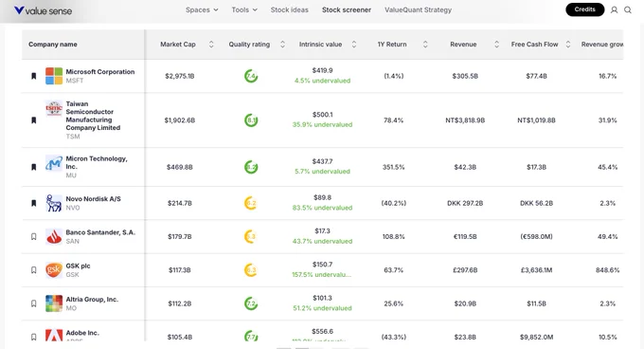The height and width of the screenshot is (349, 644).
Task: Click the Adobe Inc. logo icon
Action: (54, 335)
